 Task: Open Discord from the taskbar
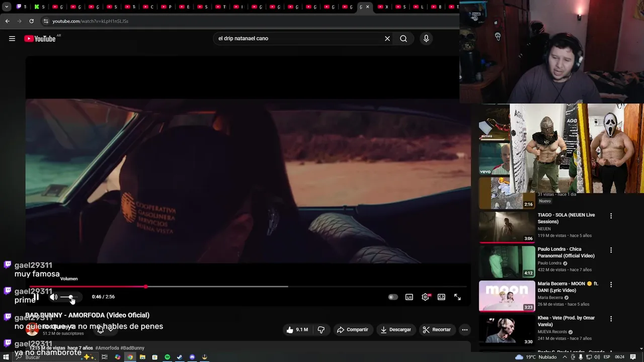pos(192,357)
